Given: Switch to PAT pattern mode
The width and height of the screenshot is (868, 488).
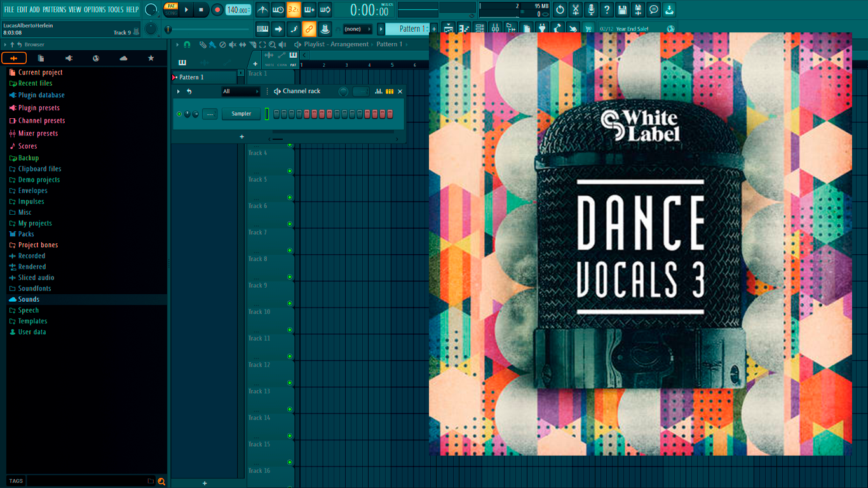Looking at the screenshot, I should [x=171, y=6].
